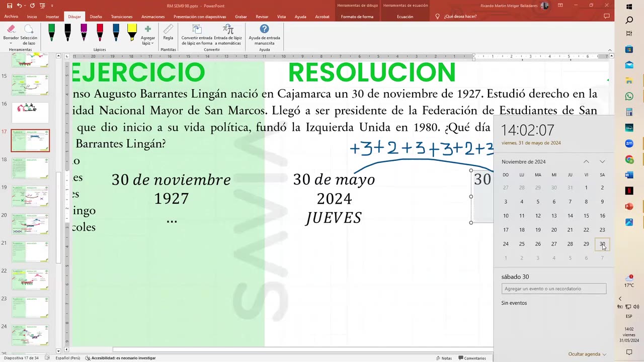Go to previous month in calendar
The height and width of the screenshot is (362, 644).
click(x=586, y=161)
